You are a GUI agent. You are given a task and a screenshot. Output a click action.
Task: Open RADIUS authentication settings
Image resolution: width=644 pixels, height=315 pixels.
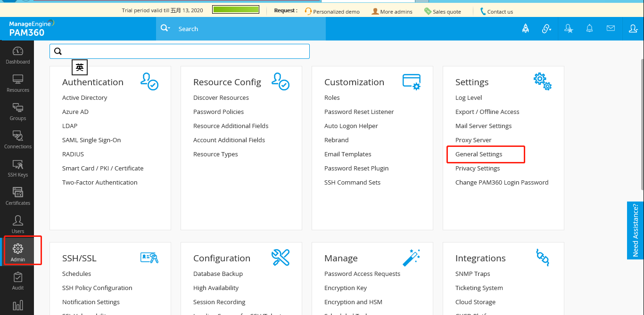[x=73, y=154]
